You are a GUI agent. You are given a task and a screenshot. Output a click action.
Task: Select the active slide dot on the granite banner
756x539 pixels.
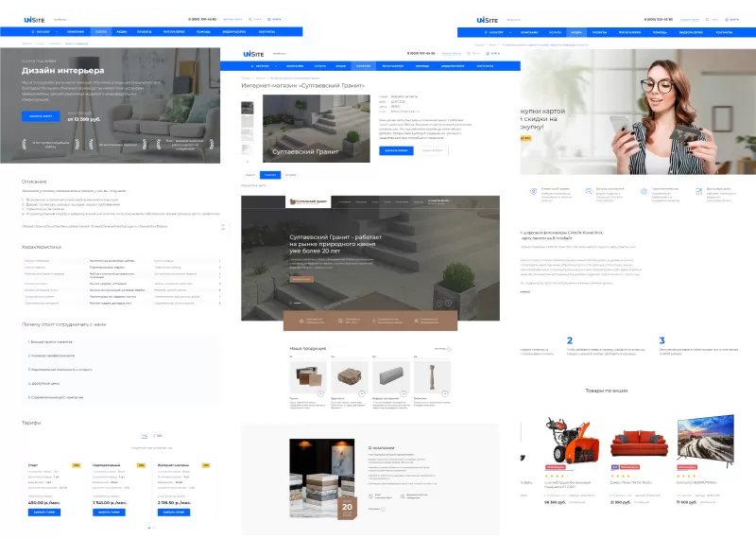click(x=295, y=303)
